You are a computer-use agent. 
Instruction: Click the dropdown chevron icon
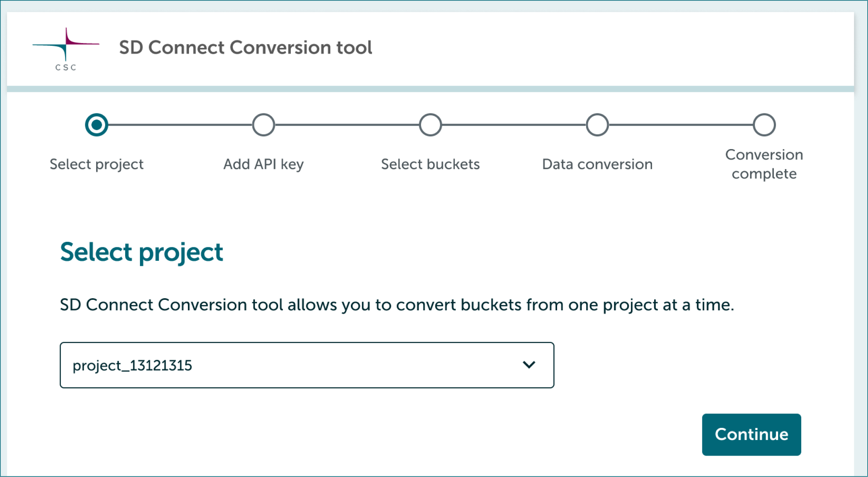pos(529,365)
